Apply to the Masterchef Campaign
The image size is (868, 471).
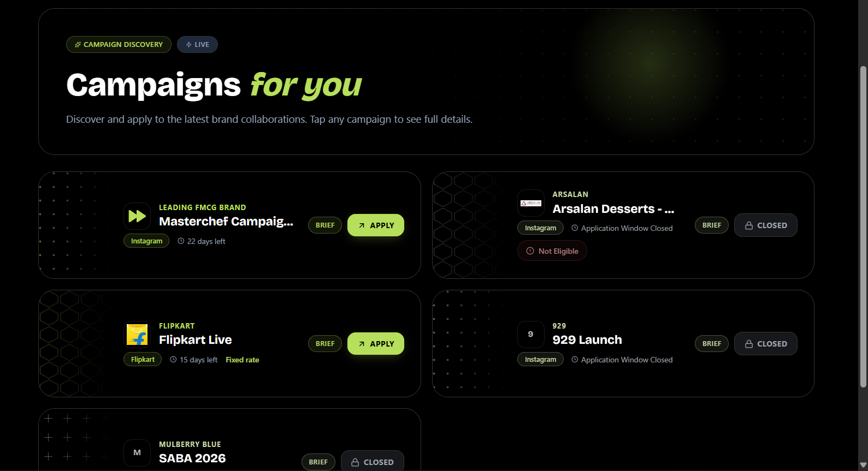(376, 225)
